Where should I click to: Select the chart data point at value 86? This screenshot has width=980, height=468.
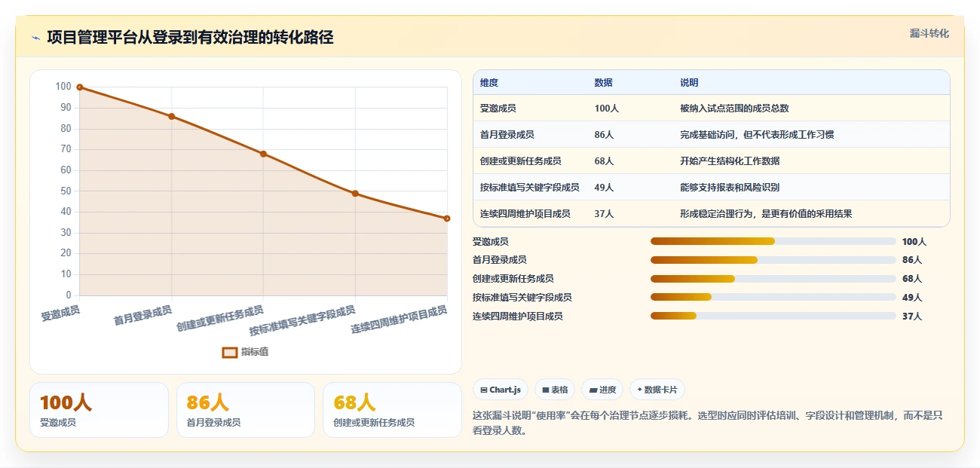(172, 116)
